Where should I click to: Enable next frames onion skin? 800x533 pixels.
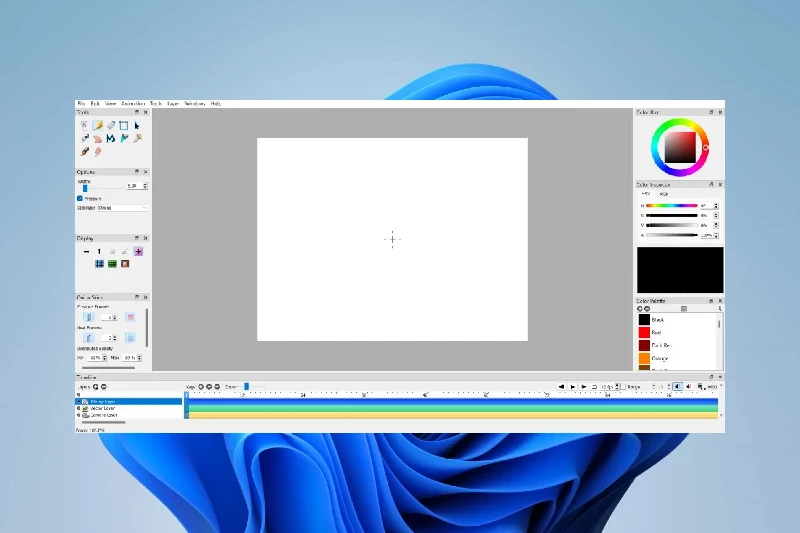pos(89,338)
